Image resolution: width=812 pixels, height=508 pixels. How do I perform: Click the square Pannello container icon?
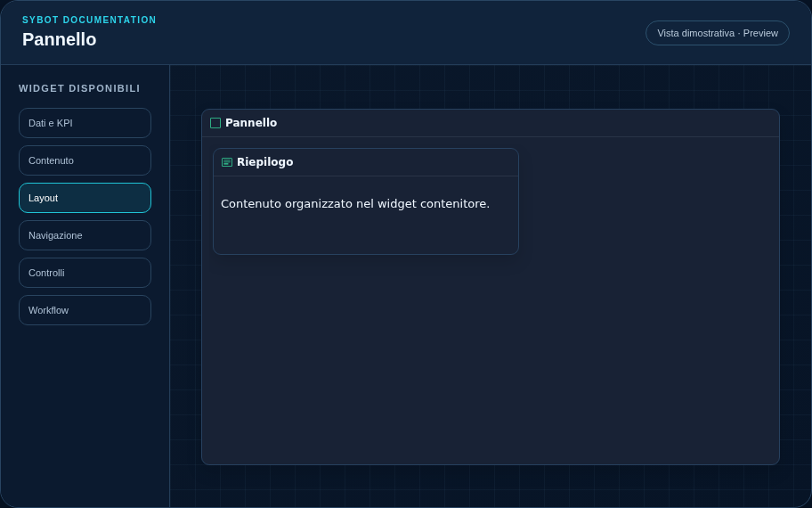(x=215, y=123)
